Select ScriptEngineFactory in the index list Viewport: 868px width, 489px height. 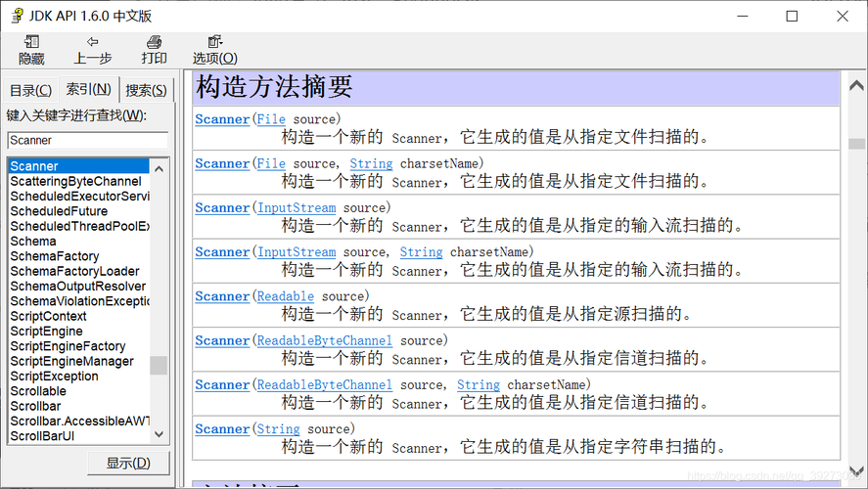[78, 346]
